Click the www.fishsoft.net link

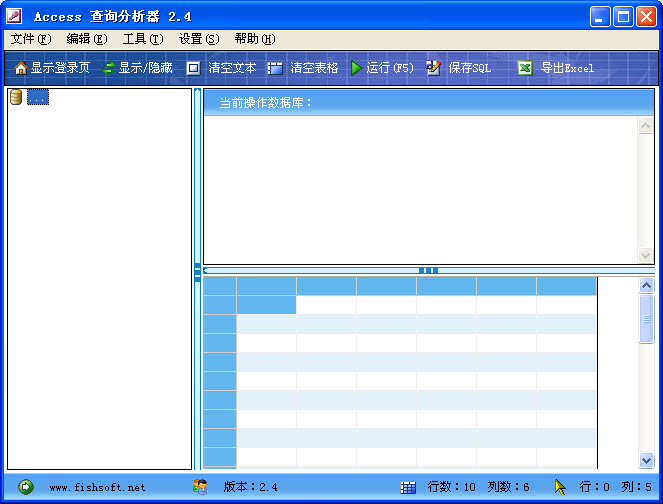pos(97,488)
